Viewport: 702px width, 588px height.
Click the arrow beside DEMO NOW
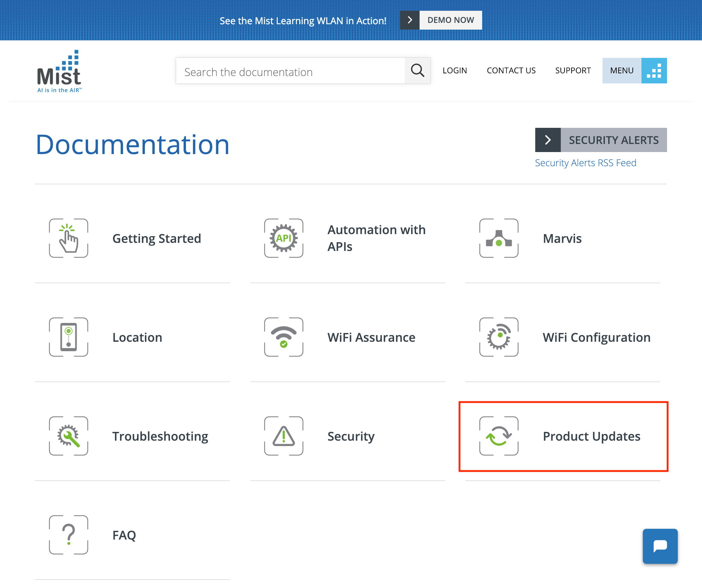point(409,20)
